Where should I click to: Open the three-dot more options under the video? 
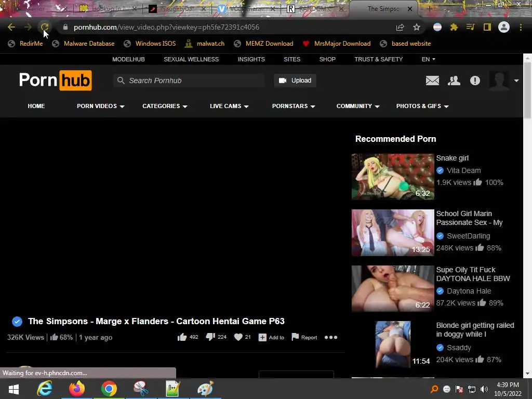(x=331, y=337)
